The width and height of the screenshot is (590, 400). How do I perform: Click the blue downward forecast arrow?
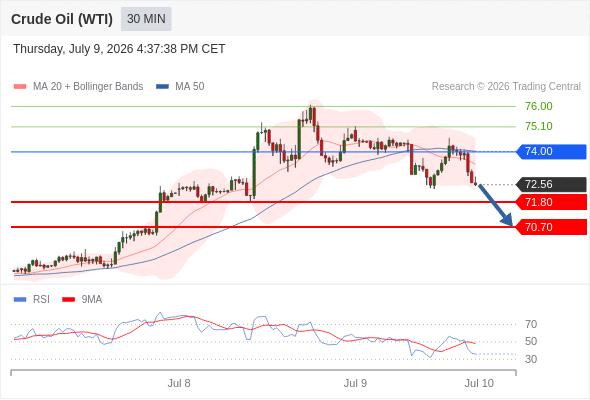(496, 205)
